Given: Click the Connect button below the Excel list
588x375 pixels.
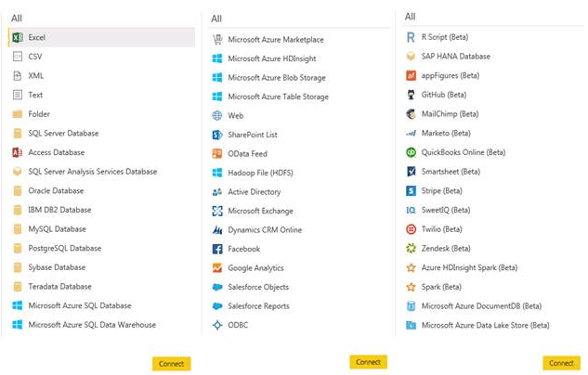Looking at the screenshot, I should 171,364.
